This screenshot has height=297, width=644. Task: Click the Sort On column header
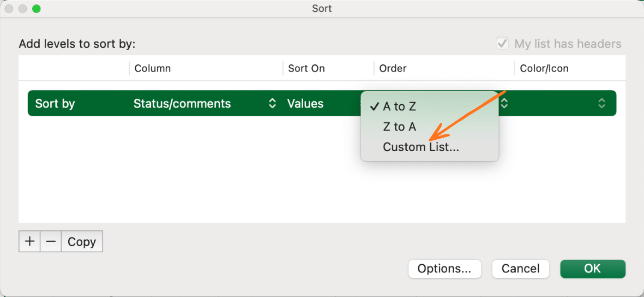tap(306, 69)
